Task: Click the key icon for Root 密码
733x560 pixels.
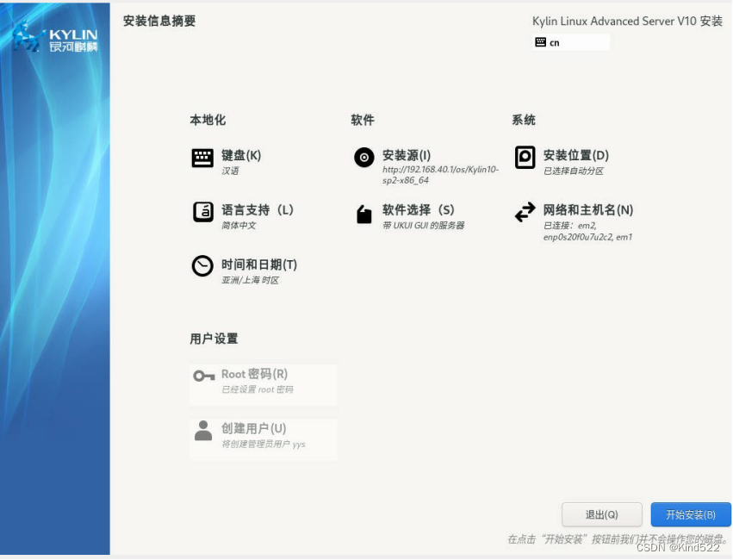Action: [x=203, y=376]
